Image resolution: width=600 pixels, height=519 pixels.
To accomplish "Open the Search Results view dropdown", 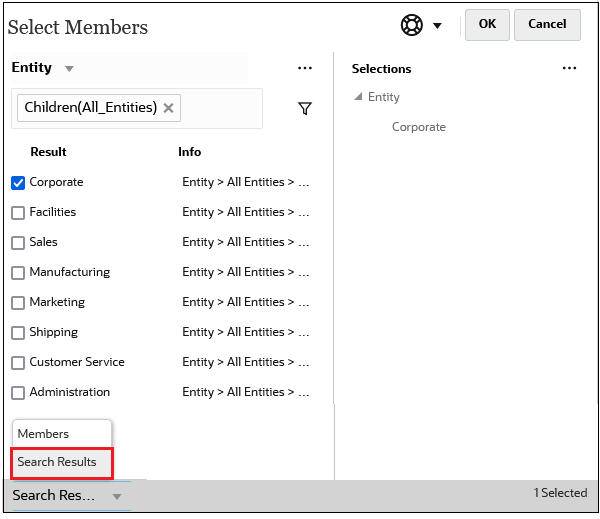I will [x=116, y=496].
